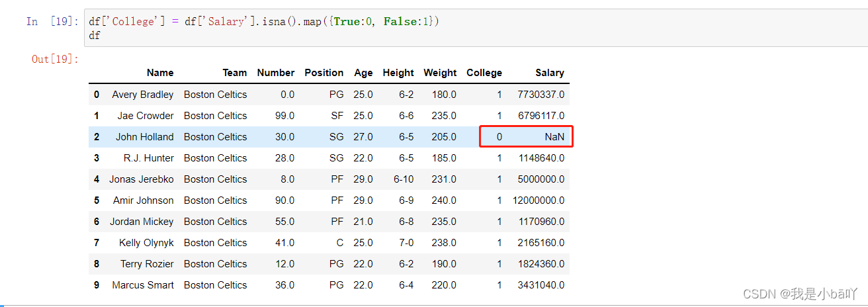
Task: Select the Kelly Olynyk name cell
Action: 146,243
